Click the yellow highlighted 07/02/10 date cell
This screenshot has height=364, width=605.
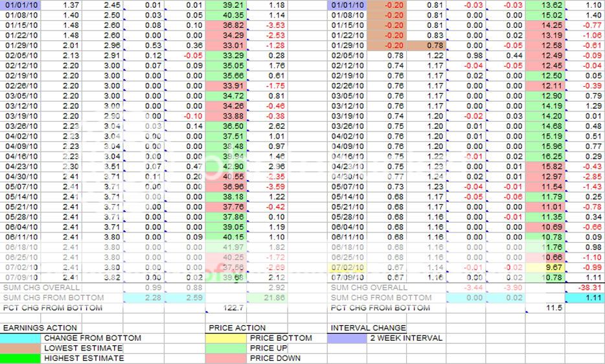click(348, 267)
